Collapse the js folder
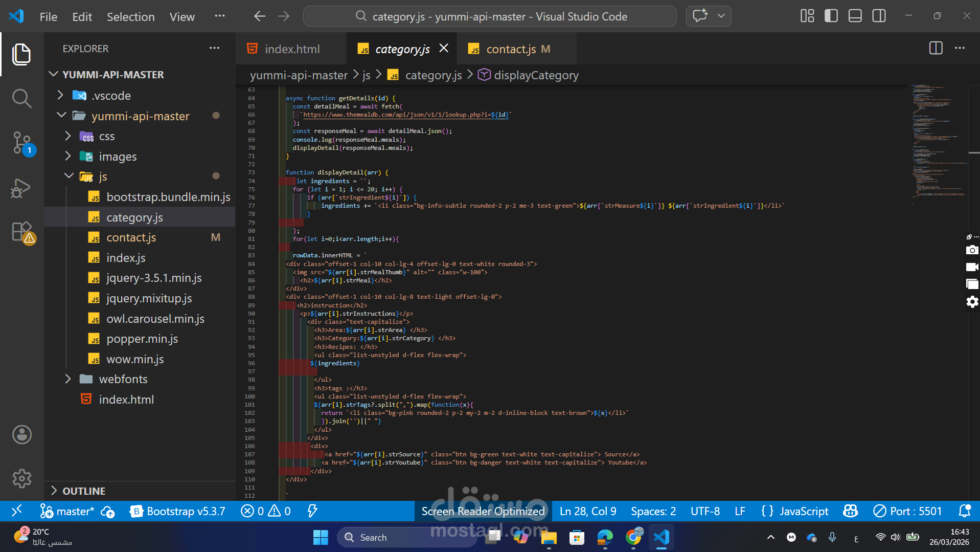This screenshot has height=552, width=980. click(102, 176)
